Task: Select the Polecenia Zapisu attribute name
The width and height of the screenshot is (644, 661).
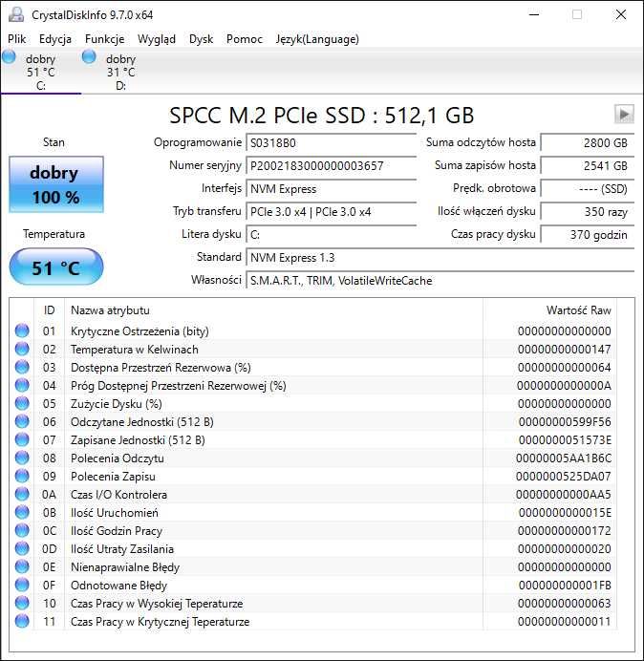Action: [x=113, y=476]
